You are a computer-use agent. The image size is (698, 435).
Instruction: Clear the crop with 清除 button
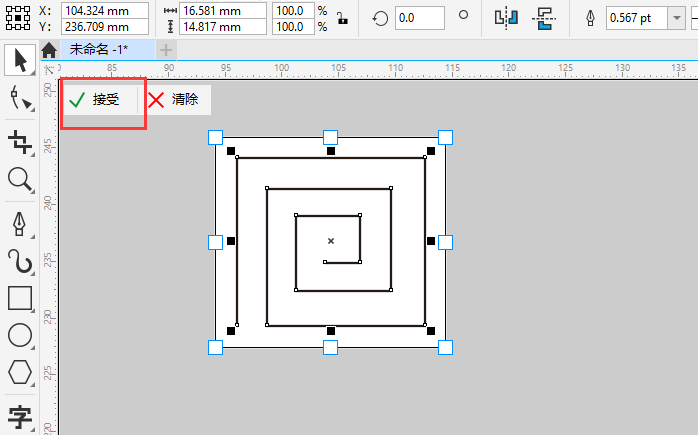(x=174, y=99)
